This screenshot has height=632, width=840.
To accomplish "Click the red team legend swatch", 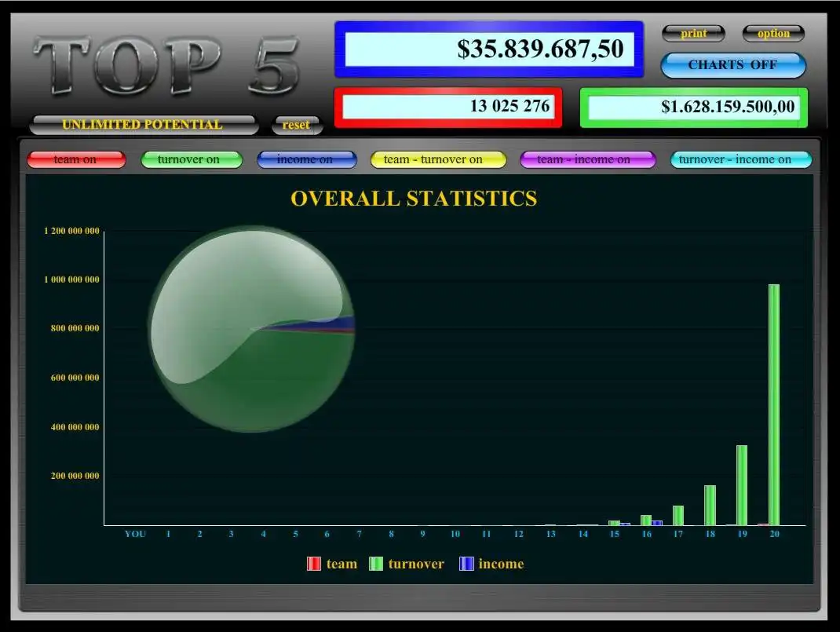I will tap(314, 564).
